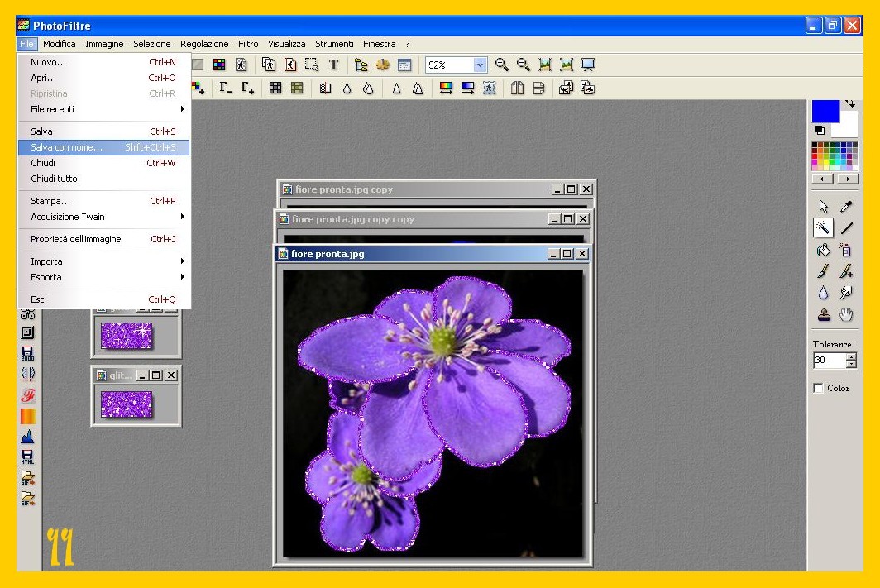Click the Tolerance input field
880x588 pixels.
(x=829, y=361)
